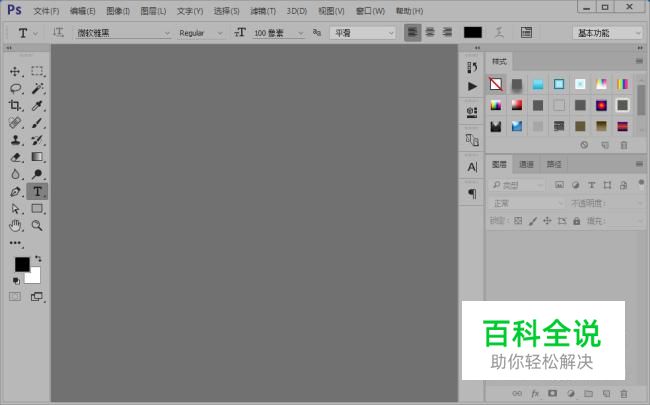Select the Zoom tool

37,226
